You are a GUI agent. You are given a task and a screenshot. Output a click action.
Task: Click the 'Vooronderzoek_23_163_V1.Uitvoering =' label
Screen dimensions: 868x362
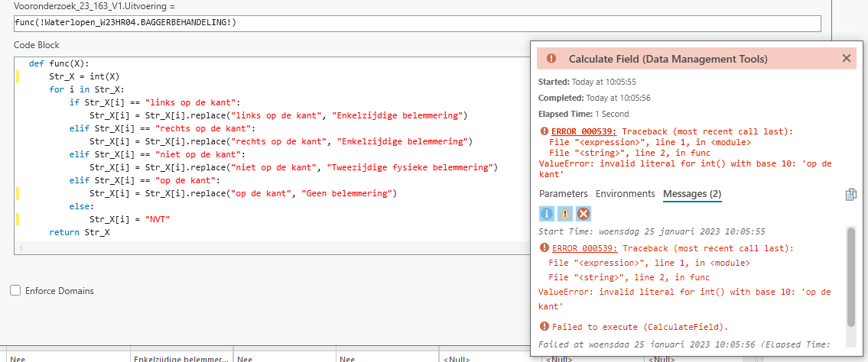(x=93, y=6)
